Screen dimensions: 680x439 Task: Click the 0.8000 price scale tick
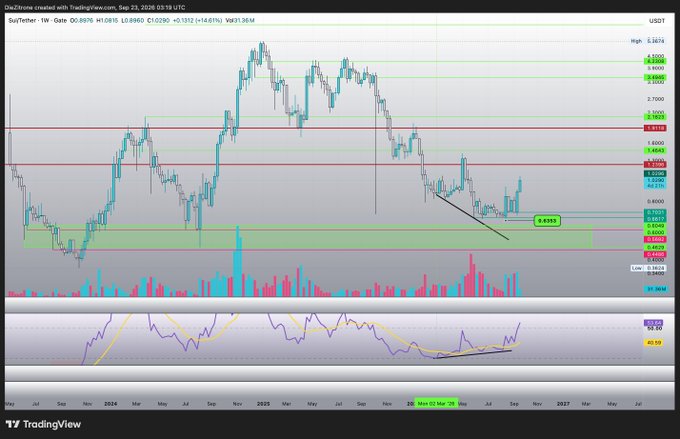(x=655, y=201)
